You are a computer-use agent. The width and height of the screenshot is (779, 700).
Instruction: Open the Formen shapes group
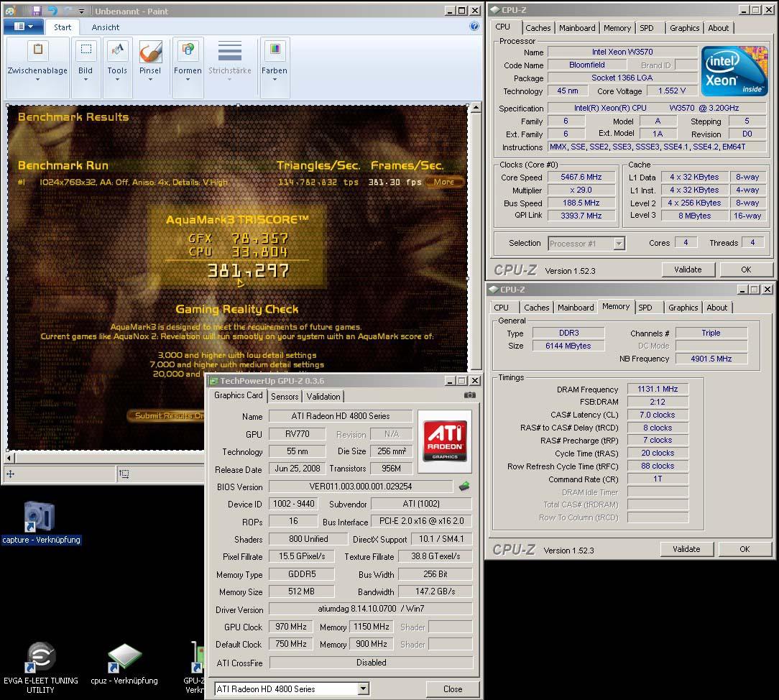pyautogui.click(x=188, y=67)
